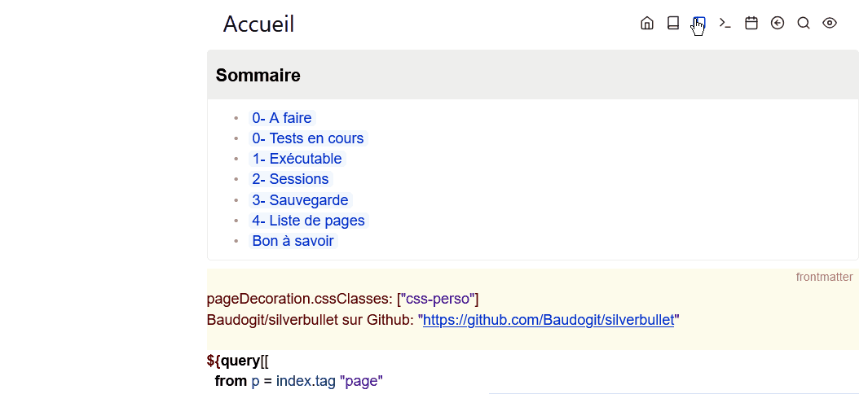The height and width of the screenshot is (394, 868).
Task: Click the "Sommaire" header
Action: click(x=258, y=76)
